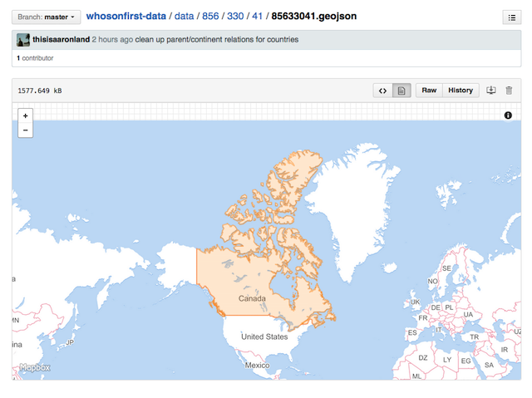532x398 pixels.
Task: Switch to source code view icon
Action: [x=382, y=91]
